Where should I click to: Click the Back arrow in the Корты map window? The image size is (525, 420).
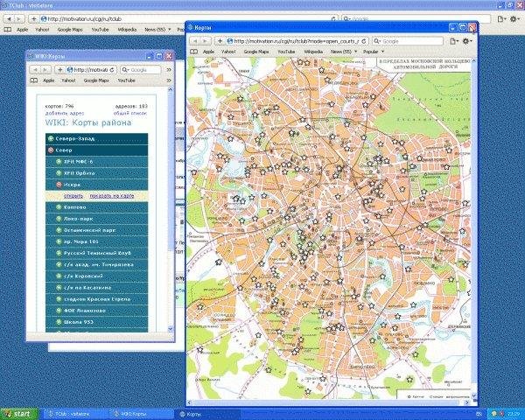click(195, 41)
